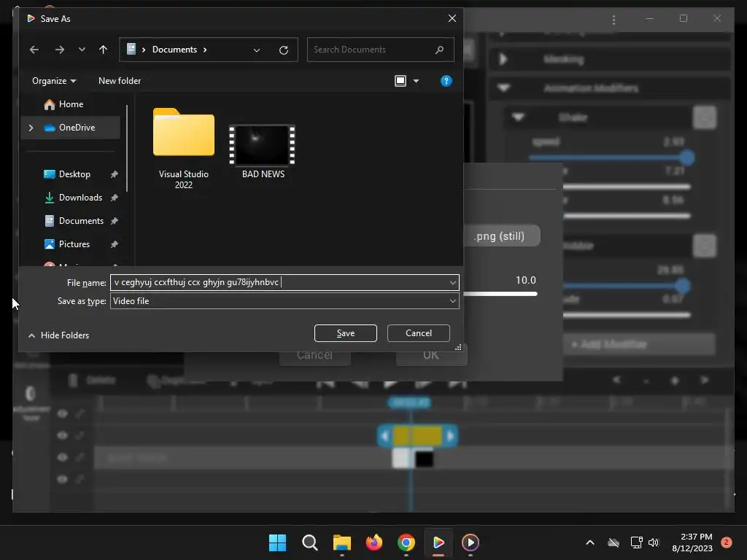747x560 pixels.
Task: Open the volume control in tray
Action: point(654,542)
